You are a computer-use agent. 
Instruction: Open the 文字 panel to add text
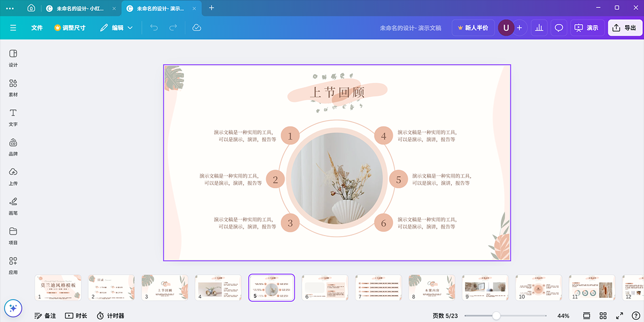pos(13,118)
